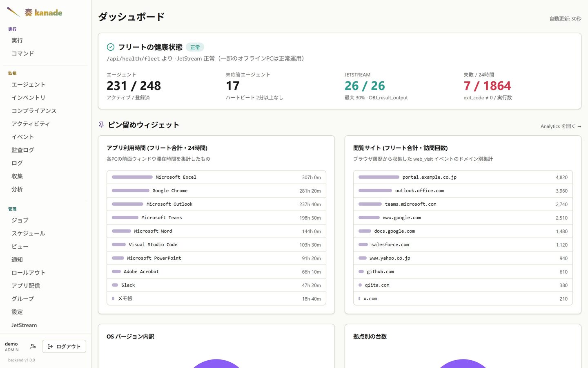Select the salesforce.com row
The height and width of the screenshot is (368, 588).
click(x=463, y=245)
